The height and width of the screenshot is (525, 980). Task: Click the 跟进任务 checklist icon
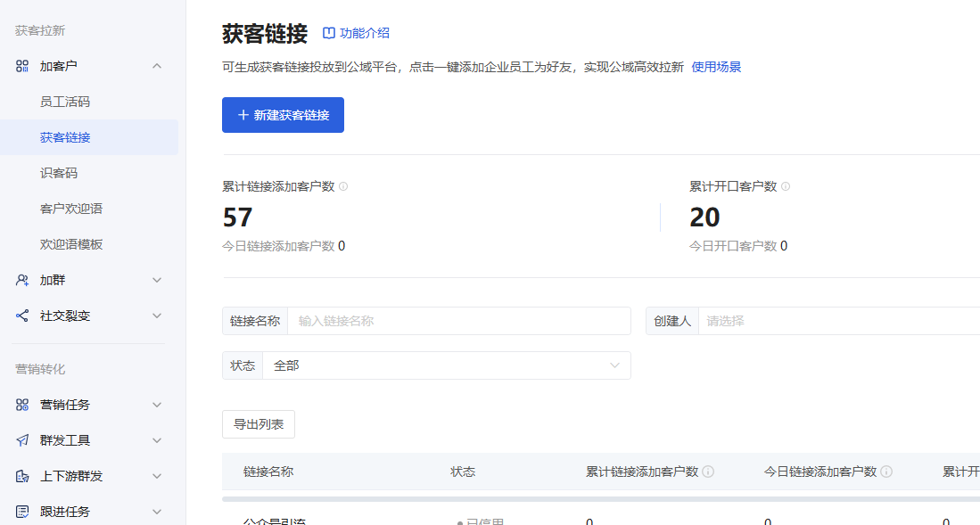point(22,512)
